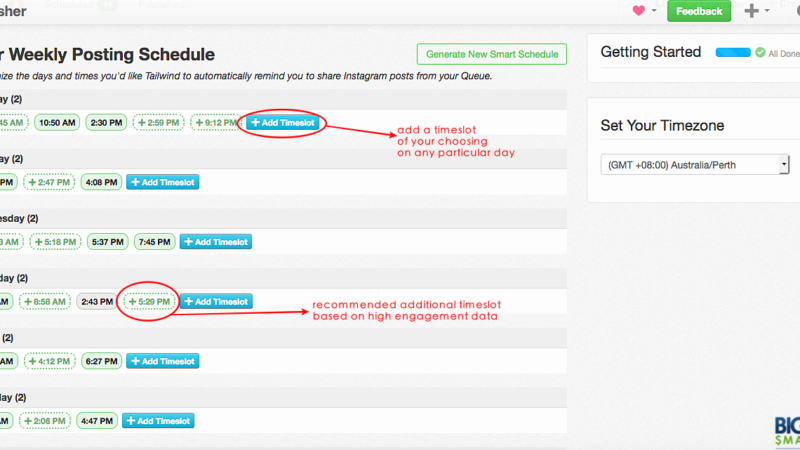Add the suggested 4:12 PM timeslot
Viewport: 800px width, 450px height.
(49, 361)
